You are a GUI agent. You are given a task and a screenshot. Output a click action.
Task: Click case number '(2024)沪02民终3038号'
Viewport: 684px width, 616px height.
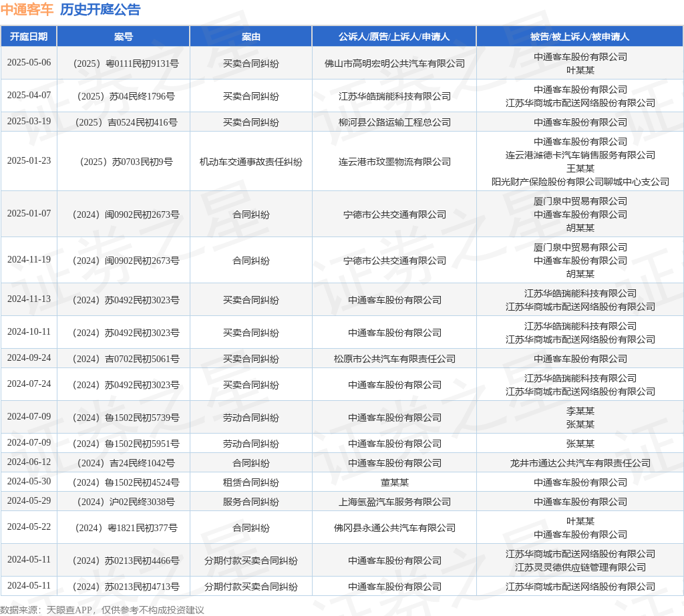[126, 502]
